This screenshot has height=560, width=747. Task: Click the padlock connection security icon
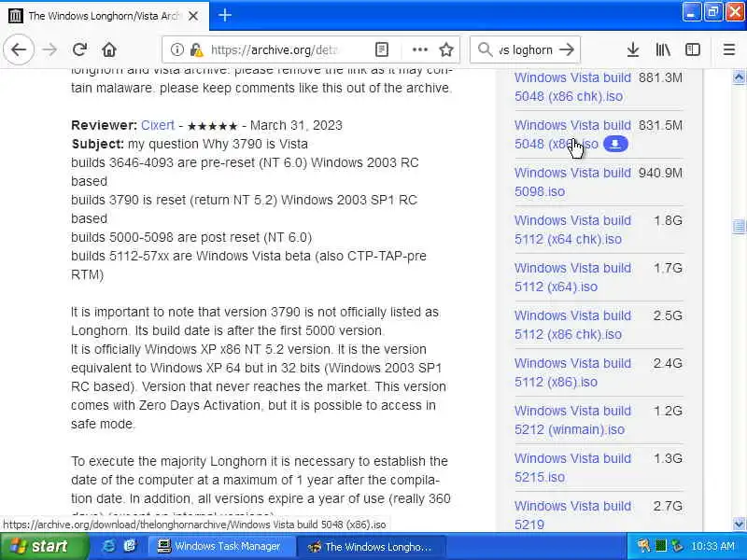(x=196, y=49)
